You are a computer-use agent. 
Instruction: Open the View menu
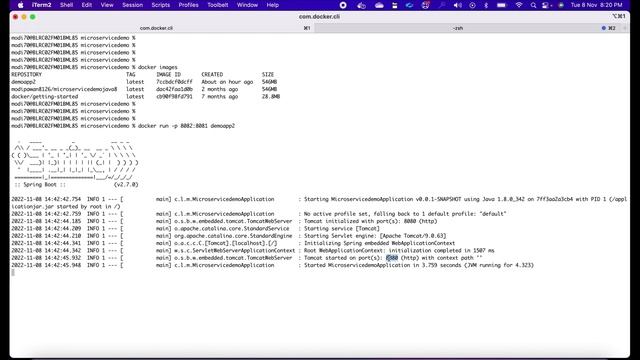click(x=107, y=5)
